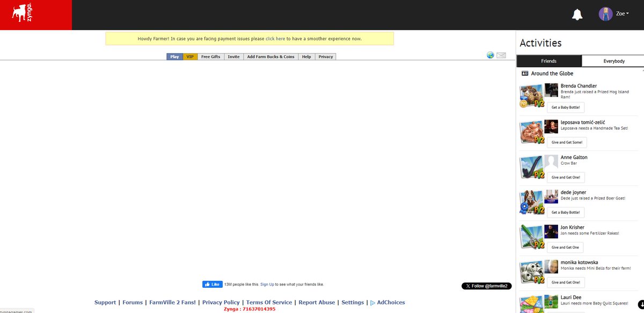Click leposava tomić-zelić's profile picture
This screenshot has height=313, width=644.
tap(551, 126)
